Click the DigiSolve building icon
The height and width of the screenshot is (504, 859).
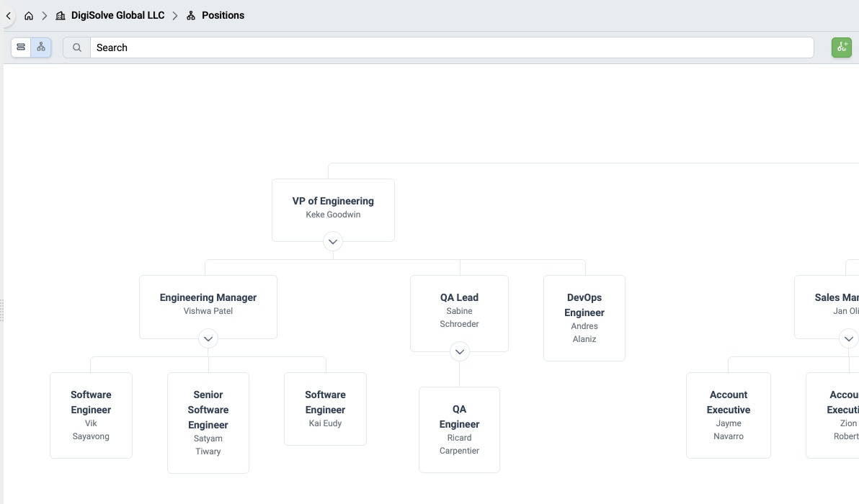(61, 16)
